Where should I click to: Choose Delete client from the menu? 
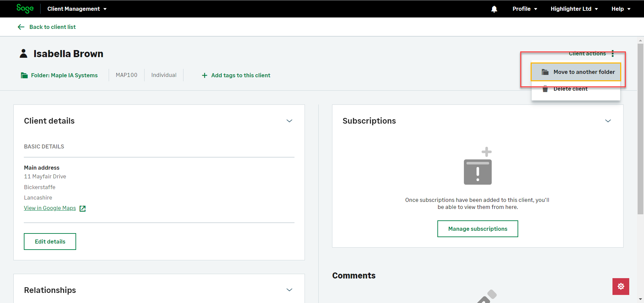tap(570, 89)
